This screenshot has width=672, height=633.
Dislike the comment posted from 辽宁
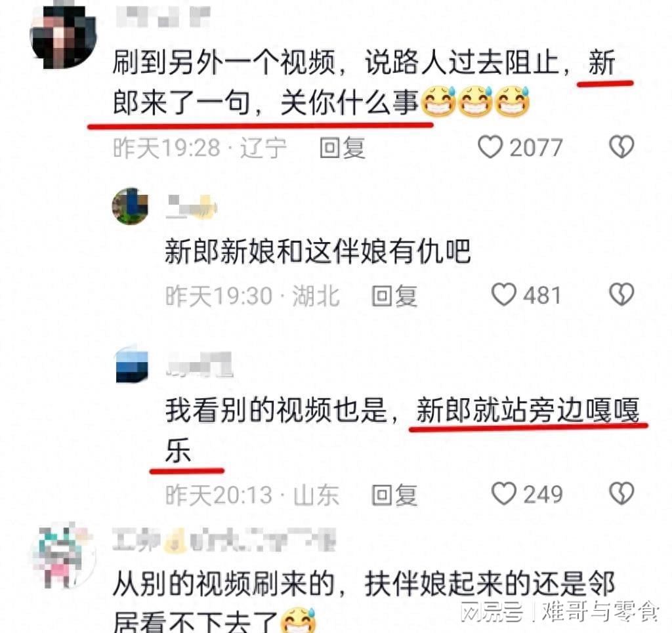coord(621,147)
